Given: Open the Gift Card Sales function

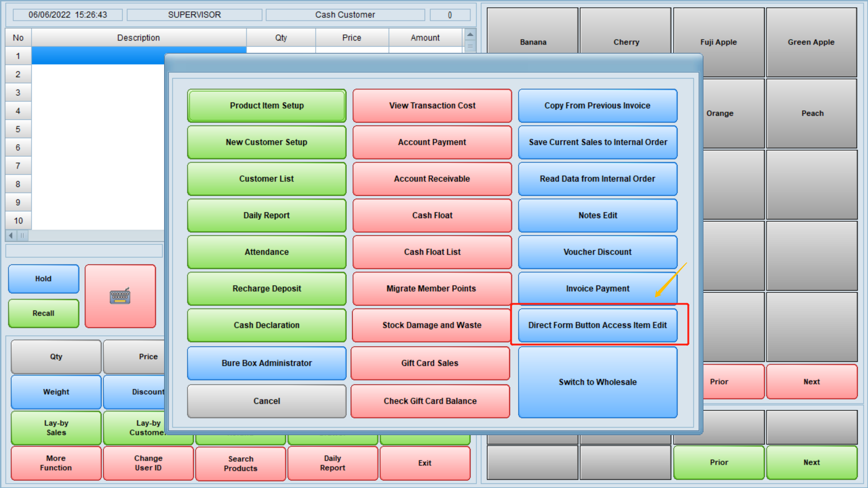Looking at the screenshot, I should click(x=429, y=363).
